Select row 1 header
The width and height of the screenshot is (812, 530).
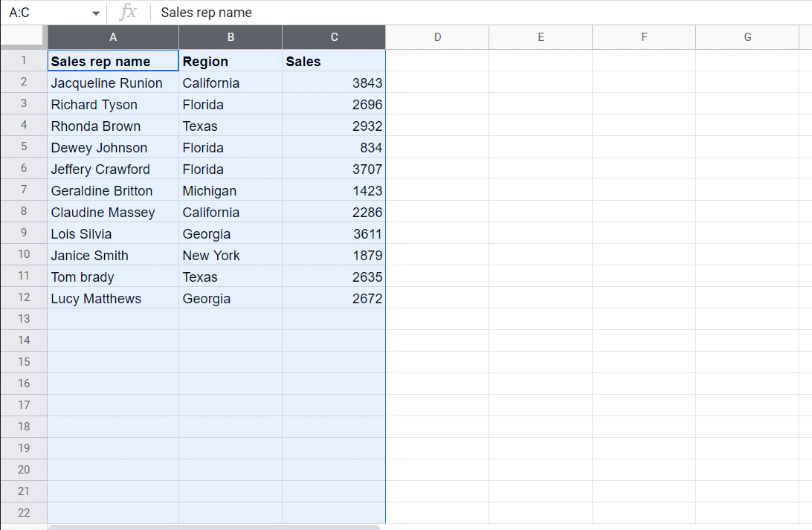tap(24, 61)
